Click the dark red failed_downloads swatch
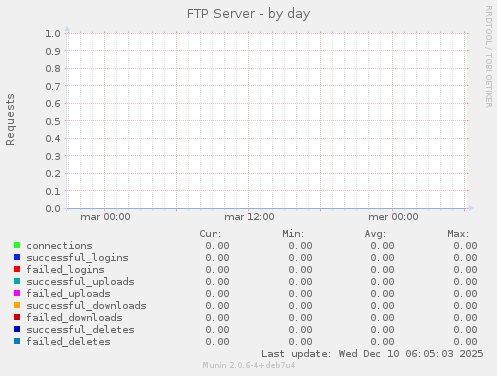The height and width of the screenshot is (376, 497). pyautogui.click(x=17, y=317)
